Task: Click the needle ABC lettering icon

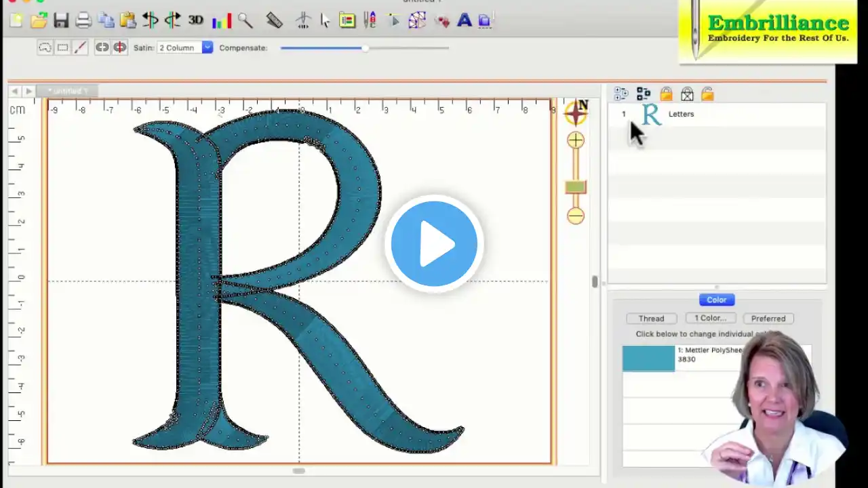Action: 370,20
